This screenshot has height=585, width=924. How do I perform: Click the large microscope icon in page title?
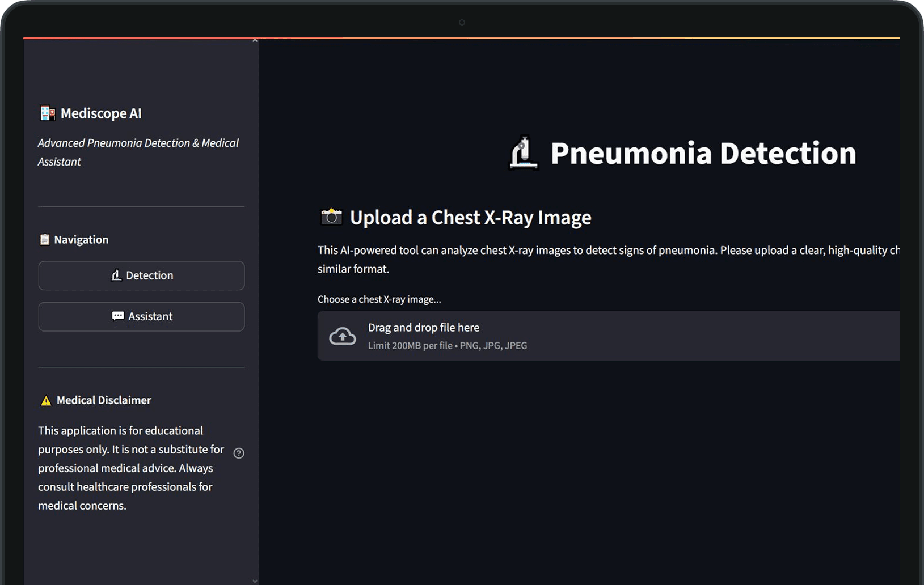(523, 153)
